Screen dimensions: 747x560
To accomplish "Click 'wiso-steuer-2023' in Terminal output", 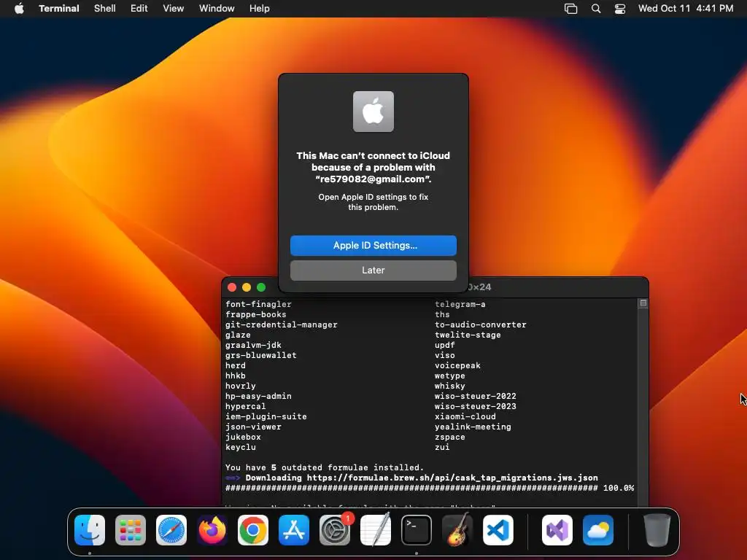I will [475, 406].
